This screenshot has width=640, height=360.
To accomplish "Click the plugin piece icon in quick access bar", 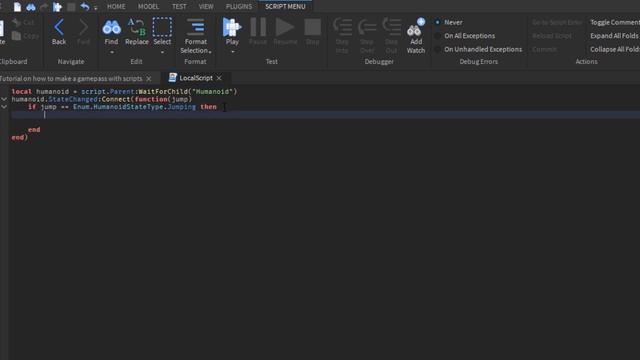I will pyautogui.click(x=57, y=7).
